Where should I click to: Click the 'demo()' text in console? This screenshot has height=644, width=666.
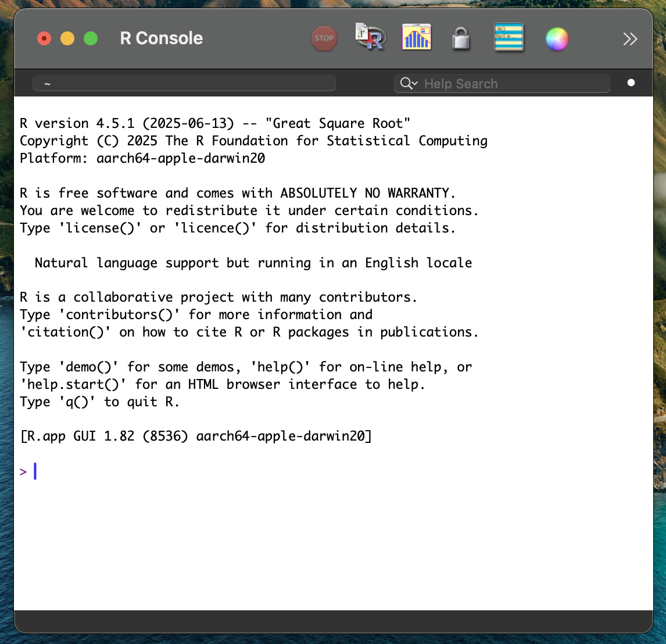click(x=88, y=367)
